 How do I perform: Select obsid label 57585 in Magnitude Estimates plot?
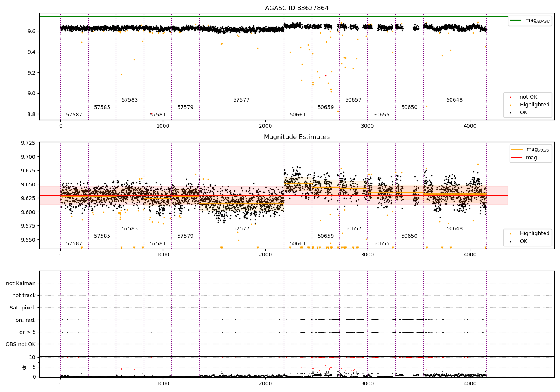102,236
